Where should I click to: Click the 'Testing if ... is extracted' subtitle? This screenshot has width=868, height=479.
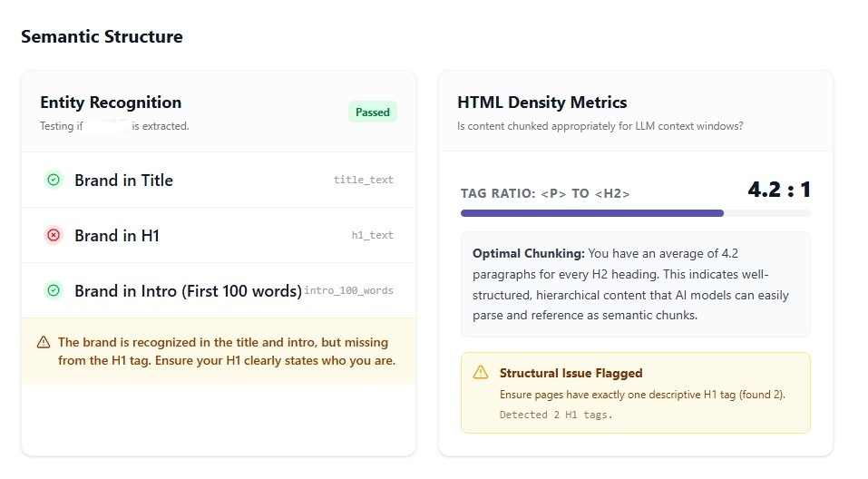click(114, 126)
